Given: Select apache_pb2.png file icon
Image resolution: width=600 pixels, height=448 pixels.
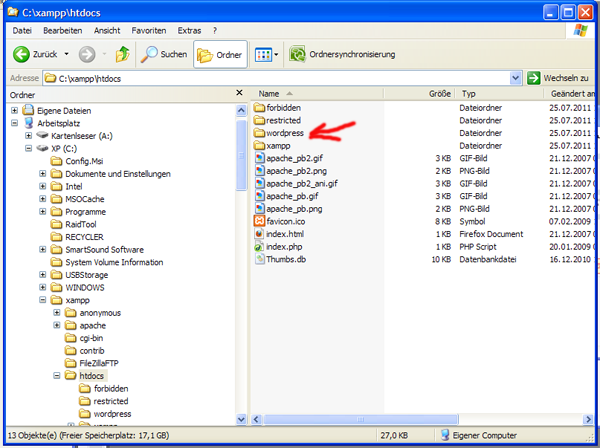Looking at the screenshot, I should click(259, 171).
